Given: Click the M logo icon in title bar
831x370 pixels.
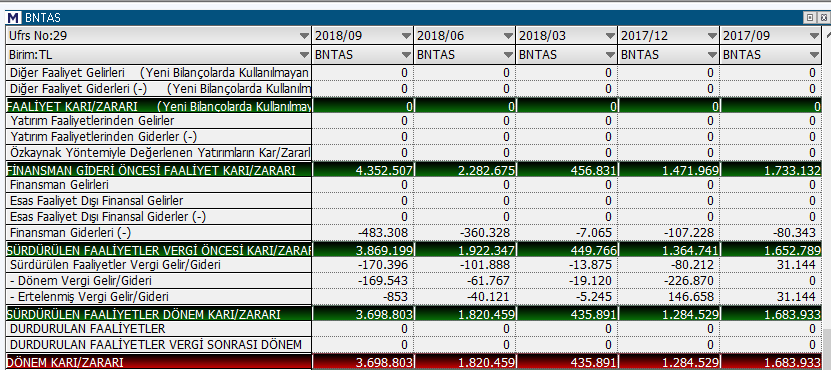Looking at the screenshot, I should 14,18.
